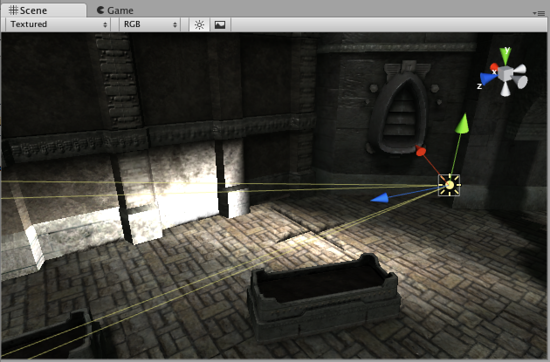The width and height of the screenshot is (550, 362).
Task: Select the light gizmo sun icon
Action: click(449, 185)
